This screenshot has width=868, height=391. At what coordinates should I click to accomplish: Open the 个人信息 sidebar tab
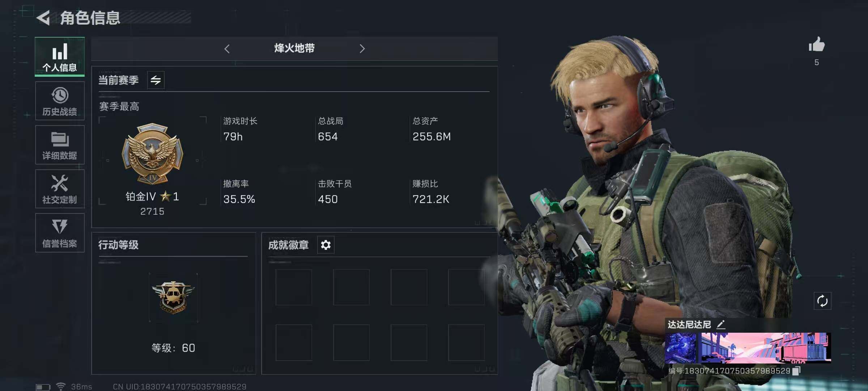pyautogui.click(x=60, y=56)
